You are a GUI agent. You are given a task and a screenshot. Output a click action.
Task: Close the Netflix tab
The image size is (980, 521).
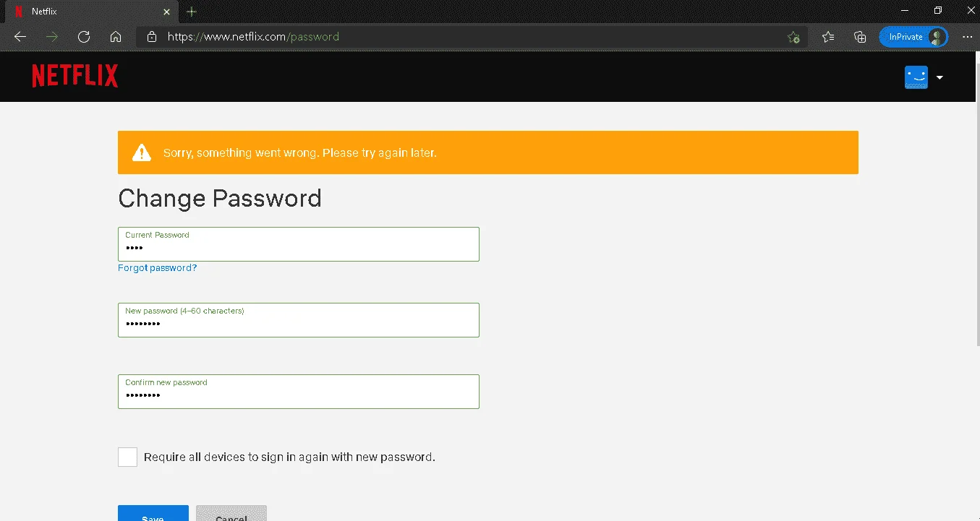coord(166,12)
